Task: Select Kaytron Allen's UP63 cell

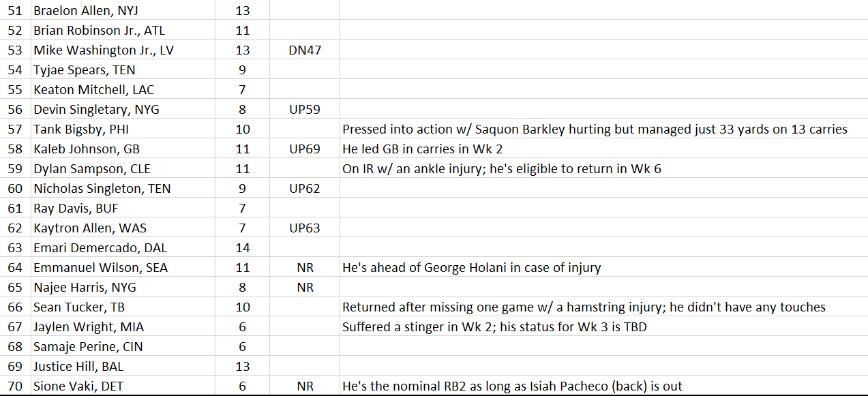Action: click(x=304, y=228)
